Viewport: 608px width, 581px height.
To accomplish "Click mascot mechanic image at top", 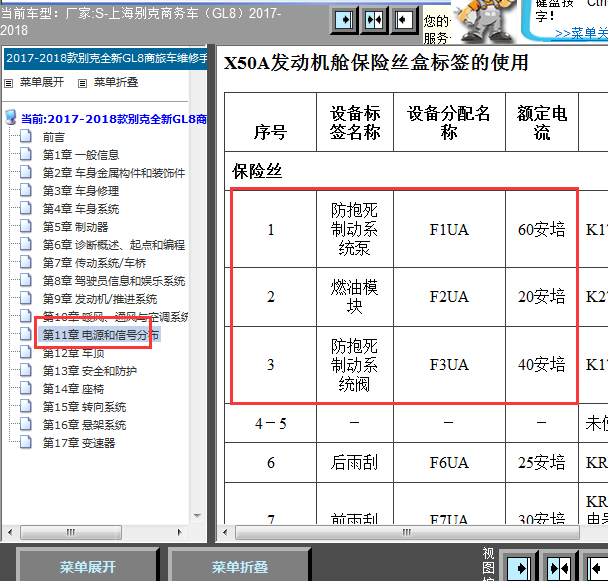I will point(487,21).
